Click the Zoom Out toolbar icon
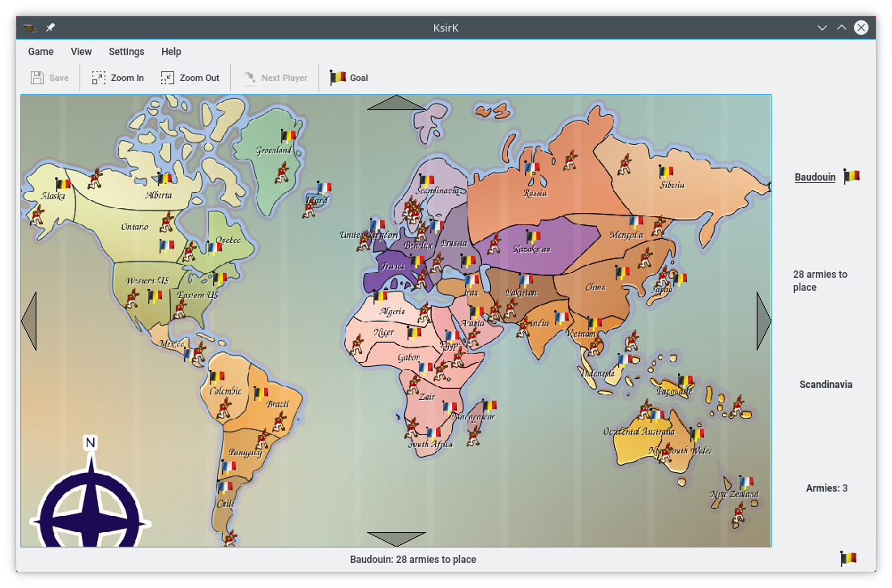892x588 pixels. [x=168, y=78]
